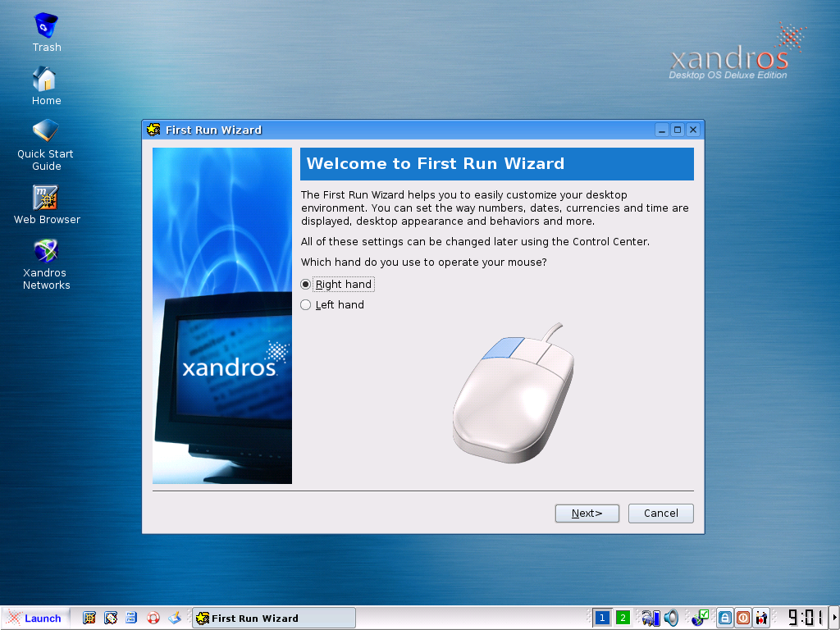Click the Cancel button in the wizard
The height and width of the screenshot is (630, 840).
click(x=660, y=514)
